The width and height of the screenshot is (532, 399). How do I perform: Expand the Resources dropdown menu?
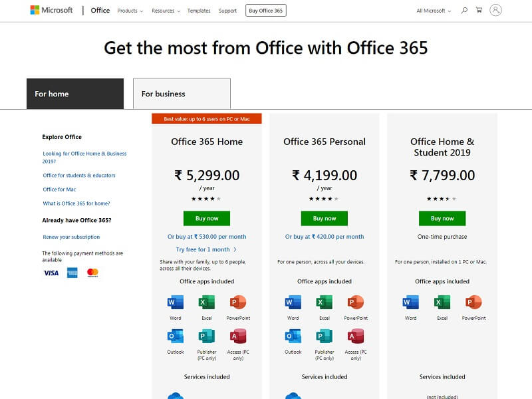click(x=166, y=11)
